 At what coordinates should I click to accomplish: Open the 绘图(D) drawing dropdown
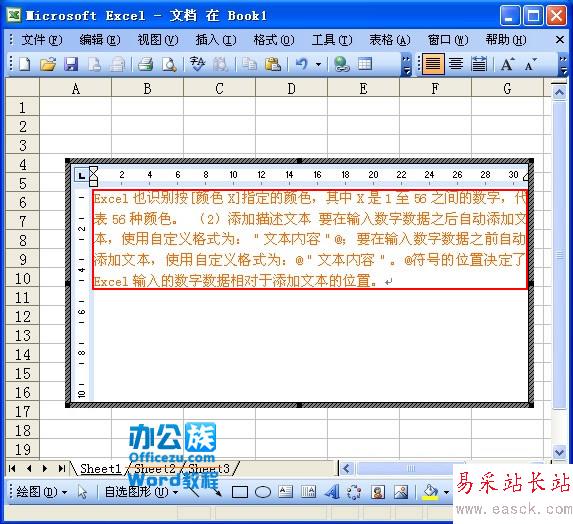[42, 492]
